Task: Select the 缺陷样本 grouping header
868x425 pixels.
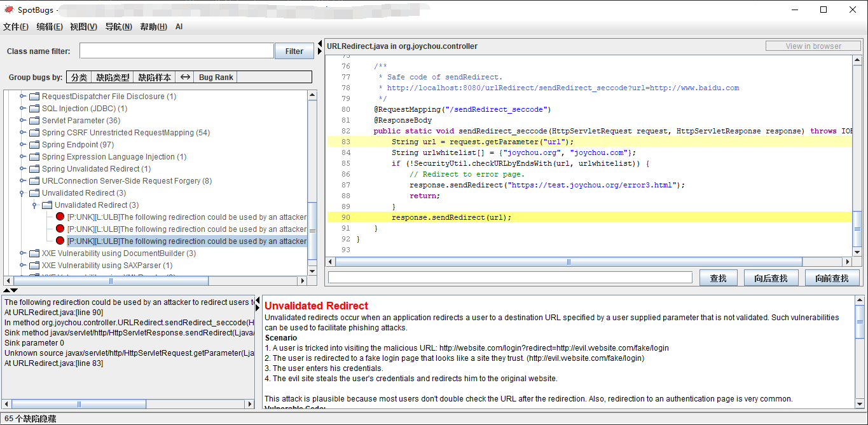Action: pos(155,77)
